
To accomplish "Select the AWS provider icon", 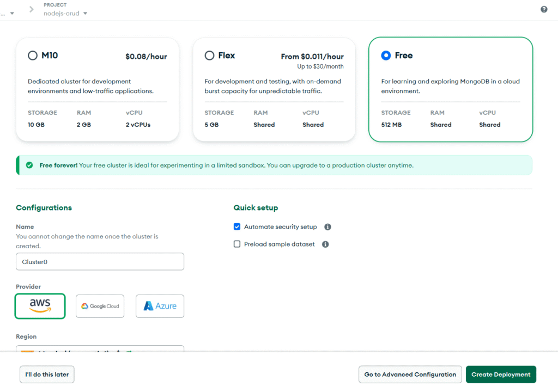I will pyautogui.click(x=40, y=306).
